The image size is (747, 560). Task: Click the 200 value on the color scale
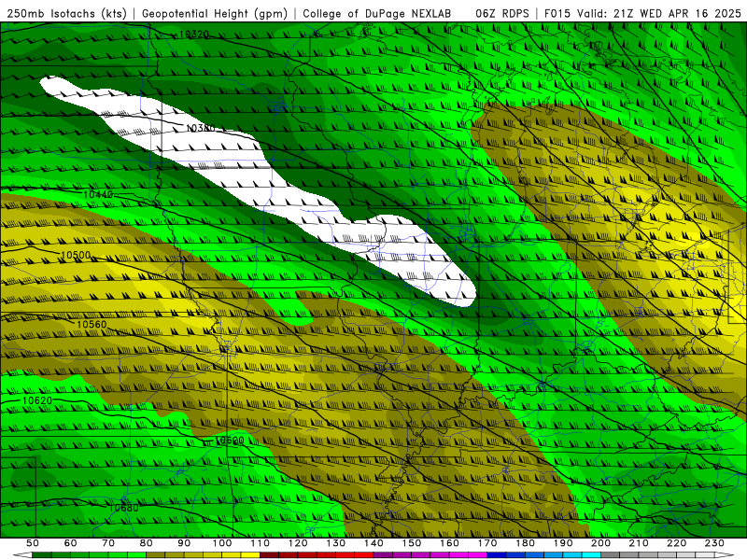tap(600, 543)
